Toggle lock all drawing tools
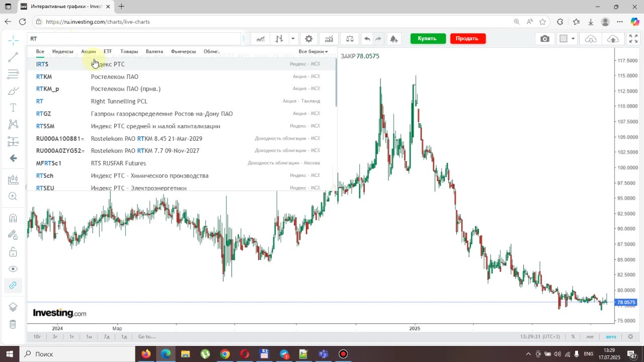Viewport: 644px width, 362px height. tap(13, 252)
